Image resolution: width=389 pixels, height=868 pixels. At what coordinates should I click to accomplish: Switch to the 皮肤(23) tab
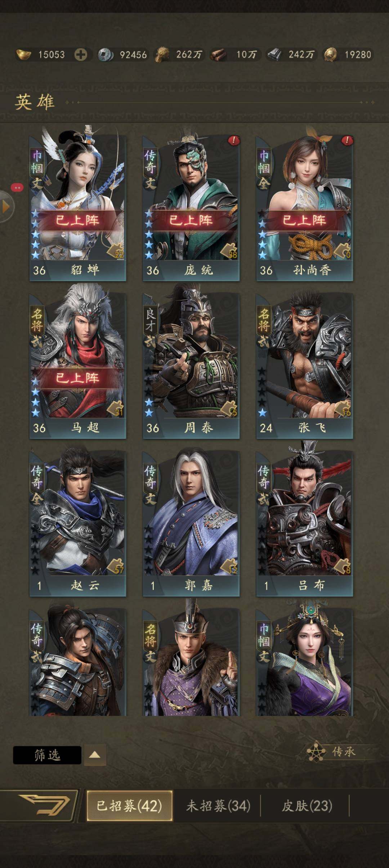click(307, 806)
